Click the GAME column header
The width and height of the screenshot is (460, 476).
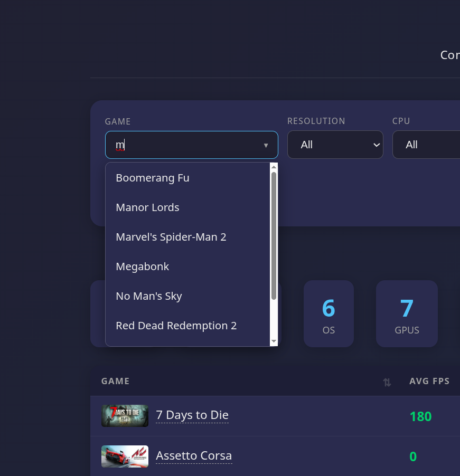pyautogui.click(x=116, y=382)
